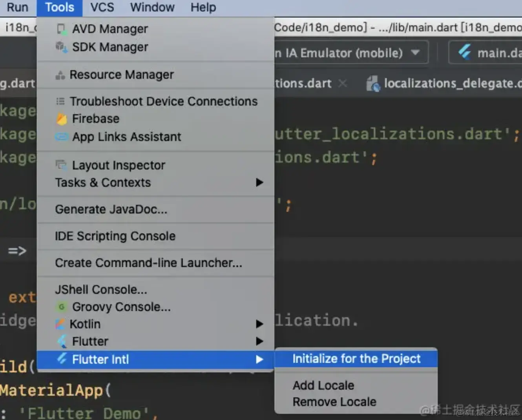522x420 pixels.
Task: Click the Resource Manager icon
Action: point(60,75)
